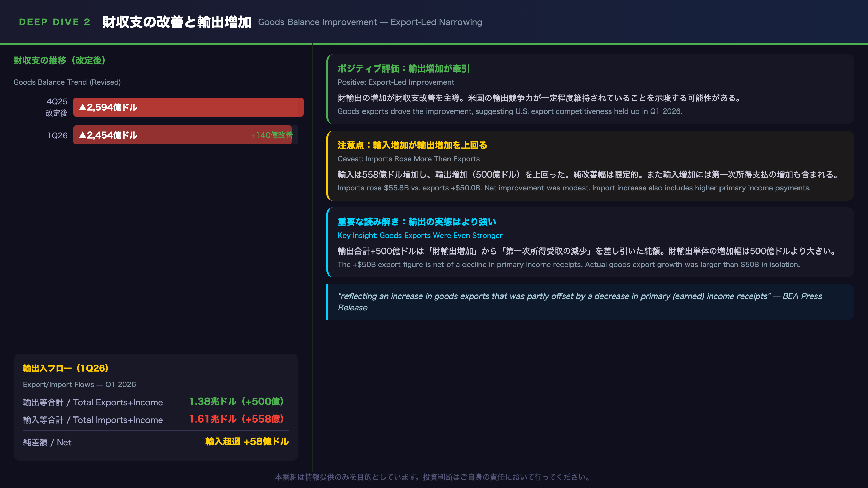Click sentence starting Goods exports drove the improvement
This screenshot has width=868, height=488.
(x=510, y=111)
